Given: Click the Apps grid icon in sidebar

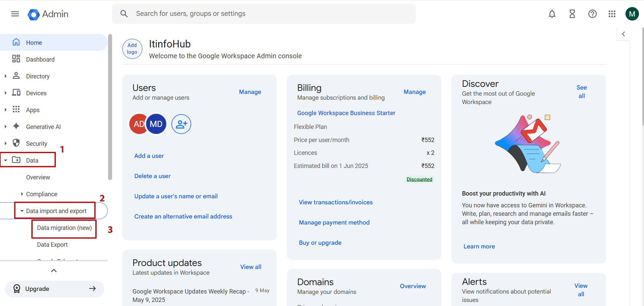Looking at the screenshot, I should pyautogui.click(x=16, y=109).
